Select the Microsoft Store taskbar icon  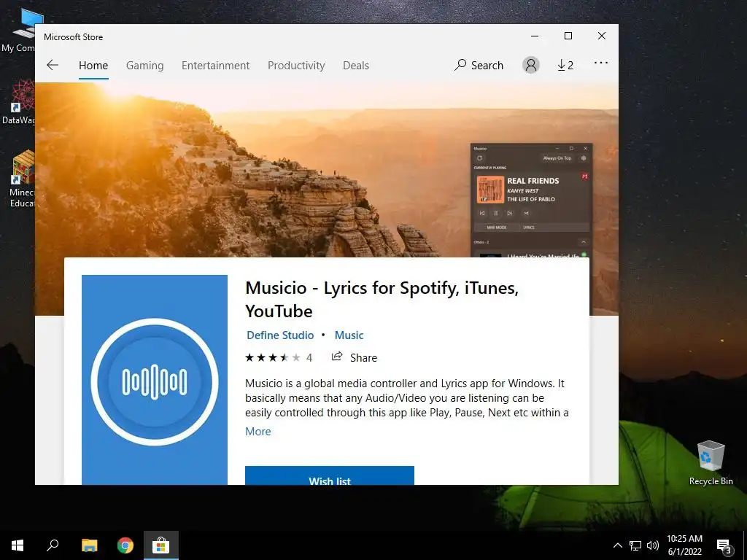pyautogui.click(x=161, y=545)
